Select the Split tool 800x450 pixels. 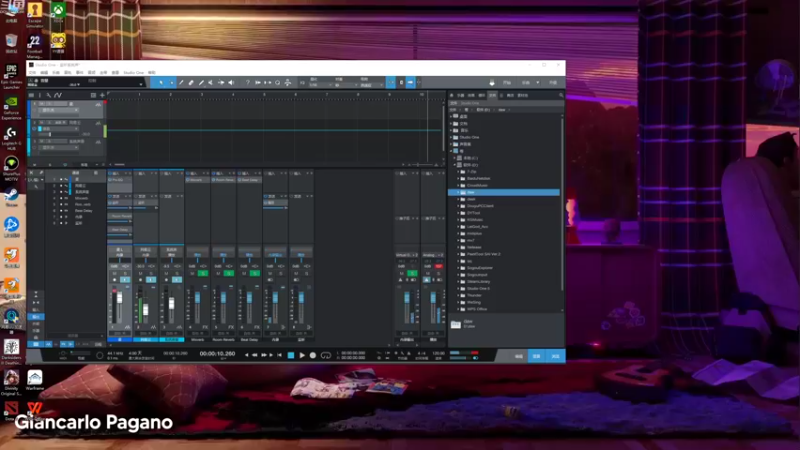[x=181, y=83]
